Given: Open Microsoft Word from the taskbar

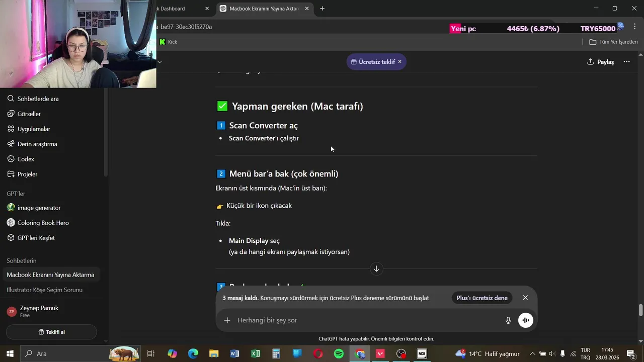Looking at the screenshot, I should click(x=234, y=354).
